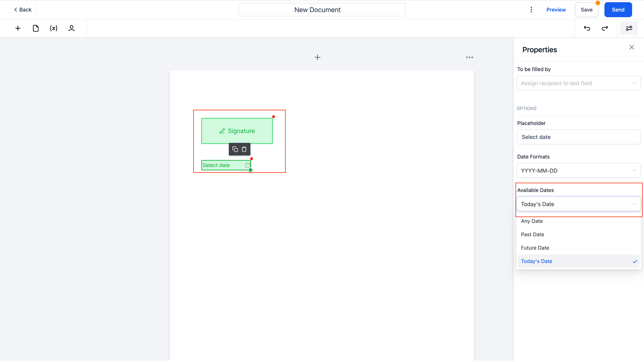Click the duplicate field icon

[235, 149]
